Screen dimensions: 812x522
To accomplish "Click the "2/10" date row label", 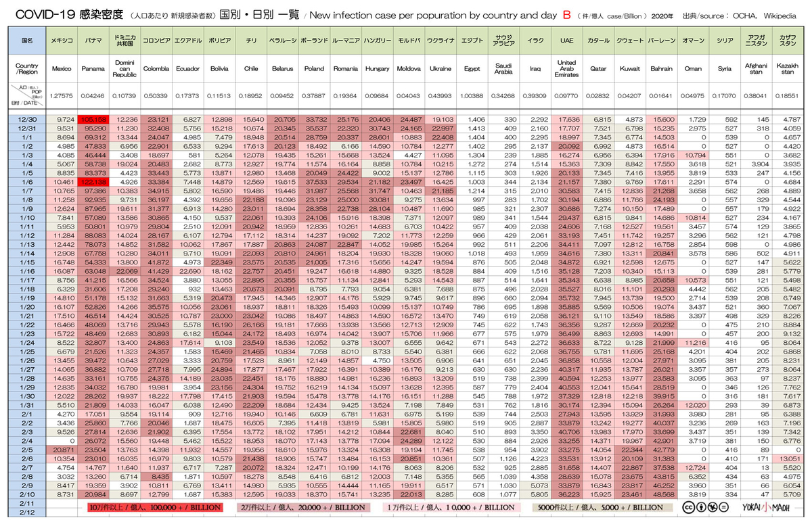I will click(27, 494).
